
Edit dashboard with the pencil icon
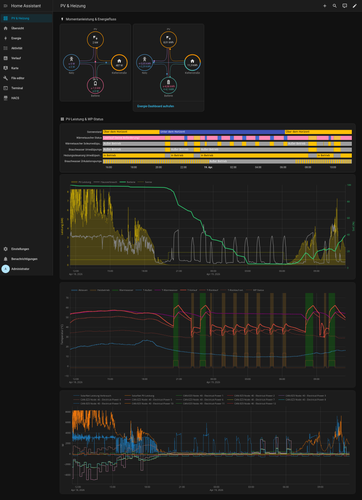click(355, 6)
